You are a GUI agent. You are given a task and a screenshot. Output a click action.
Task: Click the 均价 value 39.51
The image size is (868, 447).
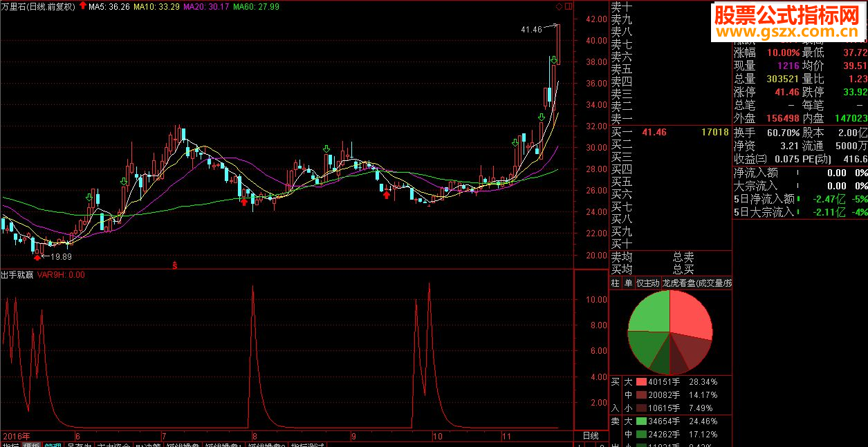coord(855,66)
